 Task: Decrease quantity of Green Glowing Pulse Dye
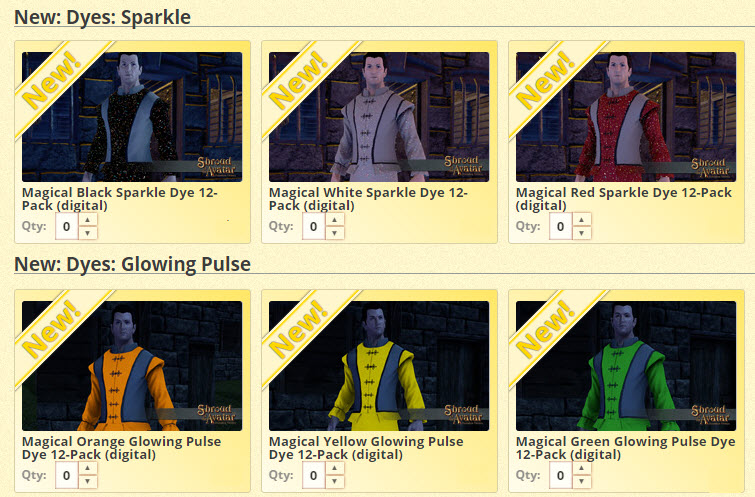582,481
